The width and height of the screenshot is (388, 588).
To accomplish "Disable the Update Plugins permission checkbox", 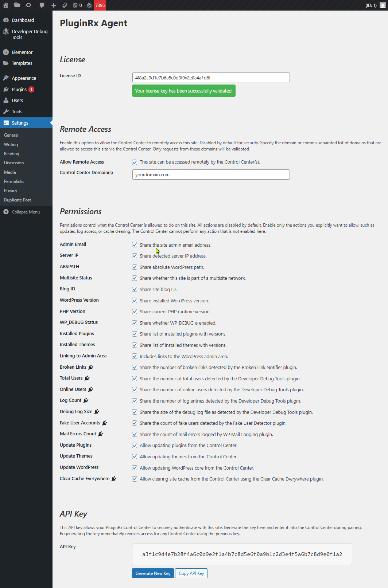I will (x=135, y=445).
